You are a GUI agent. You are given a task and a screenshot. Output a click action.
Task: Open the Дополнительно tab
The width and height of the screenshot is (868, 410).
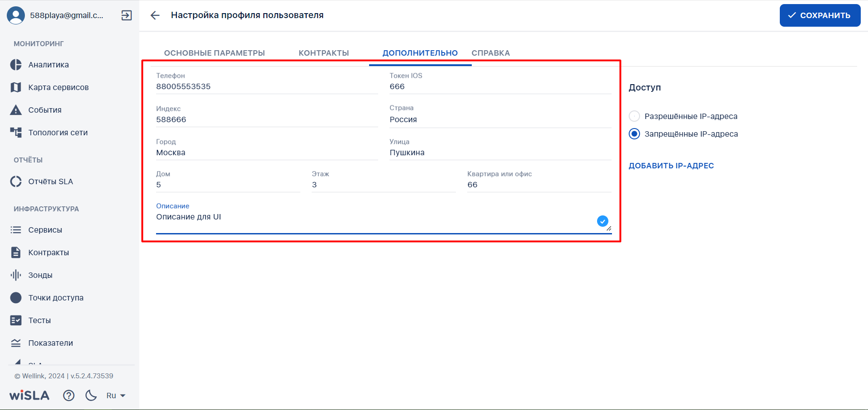click(x=420, y=53)
